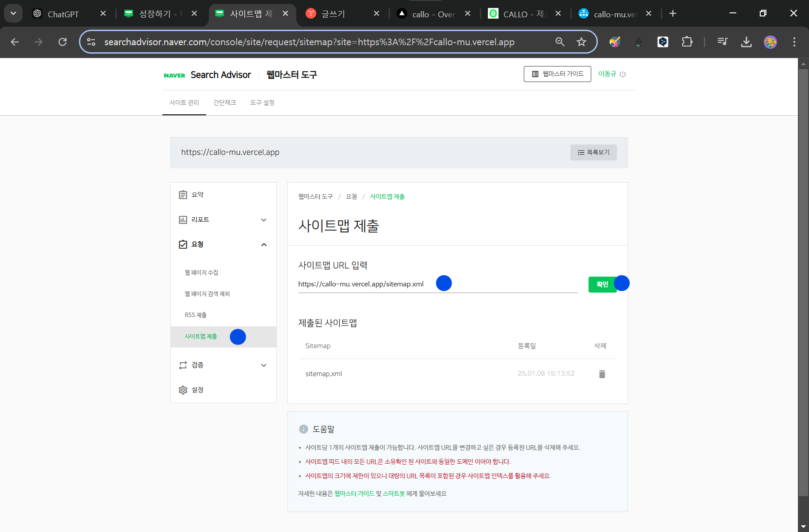Click the sitemap.xml table entry
The image size is (809, 532).
(323, 374)
